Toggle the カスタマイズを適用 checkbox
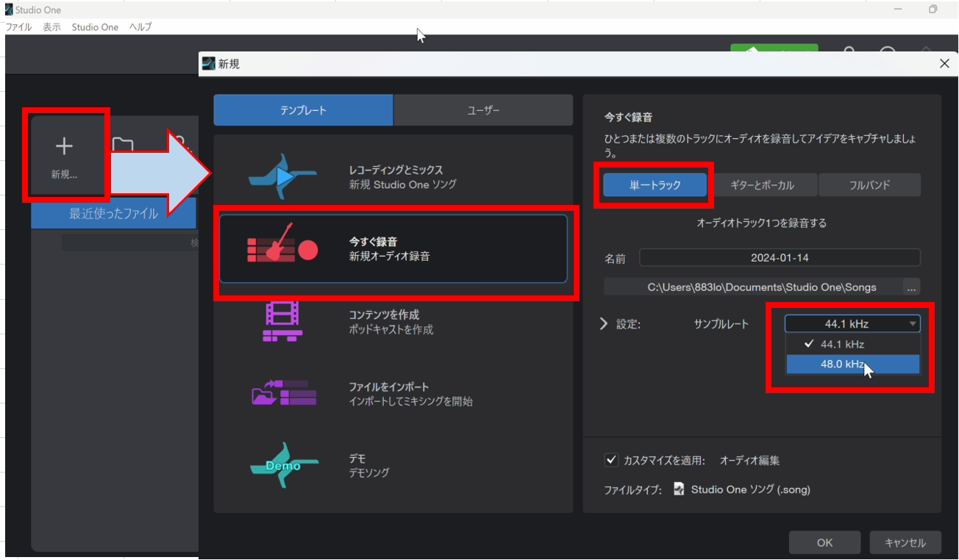Image resolution: width=959 pixels, height=560 pixels. [x=611, y=460]
